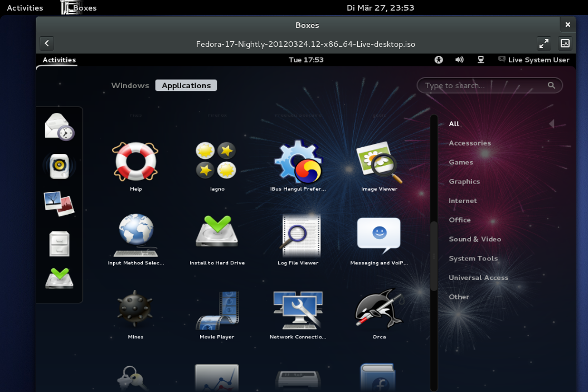Click guest Activities button
The width and height of the screenshot is (588, 392).
click(x=59, y=60)
